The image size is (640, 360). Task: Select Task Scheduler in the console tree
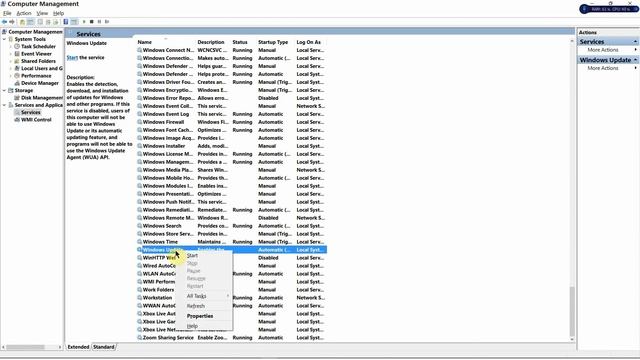coord(38,47)
